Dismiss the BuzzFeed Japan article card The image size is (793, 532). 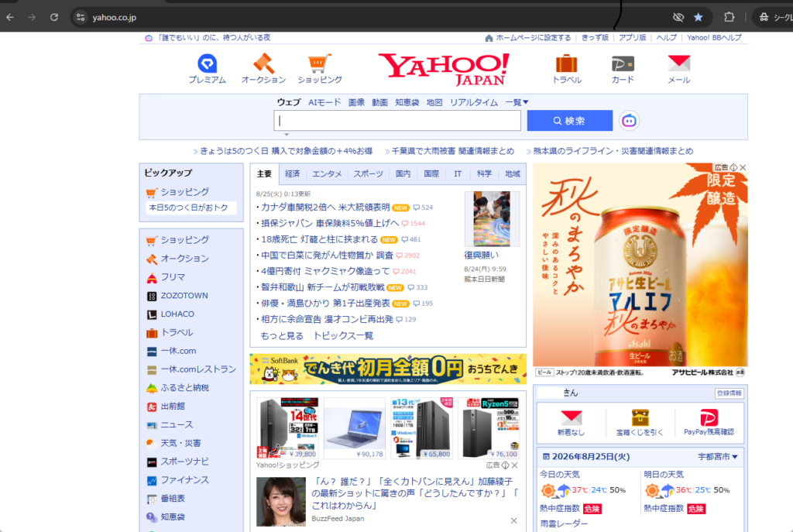click(x=514, y=520)
